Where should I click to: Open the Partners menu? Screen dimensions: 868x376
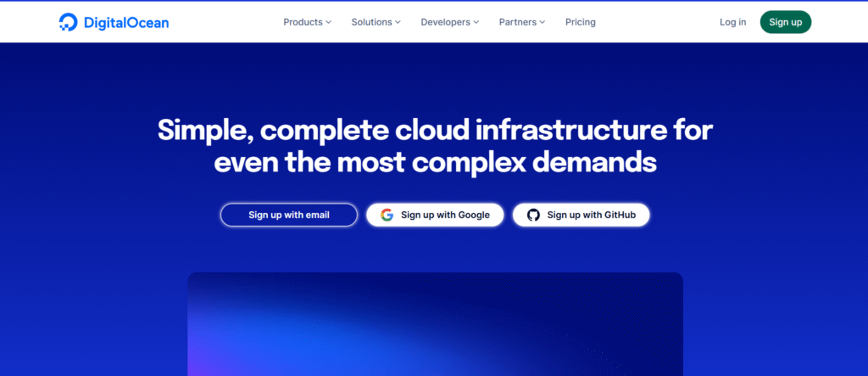click(517, 22)
